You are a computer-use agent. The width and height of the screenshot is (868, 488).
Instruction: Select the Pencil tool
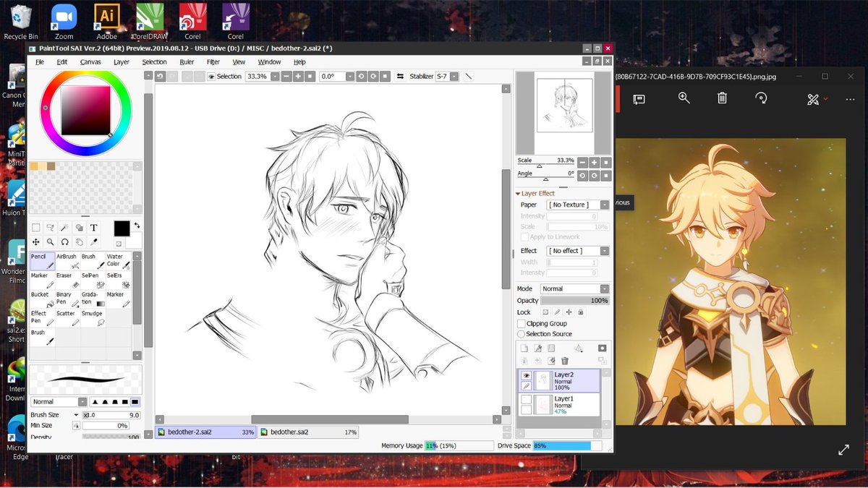point(42,261)
